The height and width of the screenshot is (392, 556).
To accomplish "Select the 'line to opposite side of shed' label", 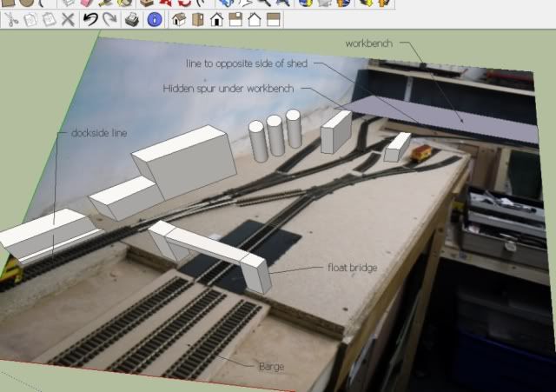I will (x=247, y=63).
